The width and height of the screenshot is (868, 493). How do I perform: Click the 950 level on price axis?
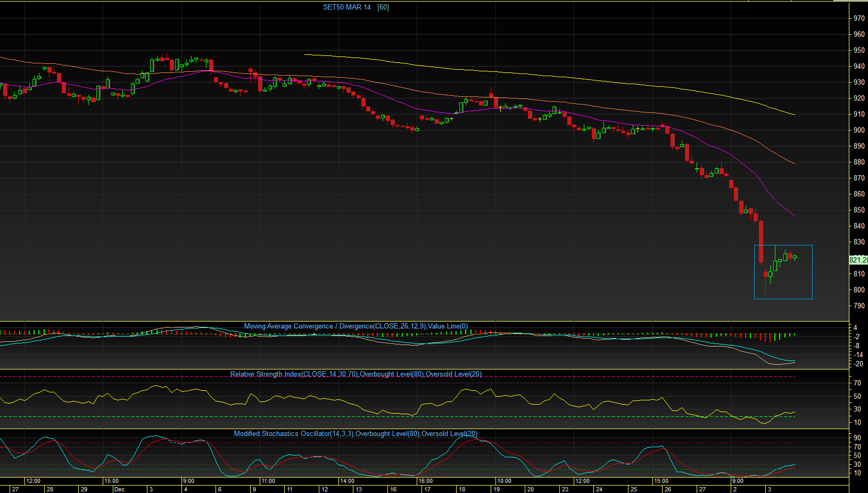859,50
